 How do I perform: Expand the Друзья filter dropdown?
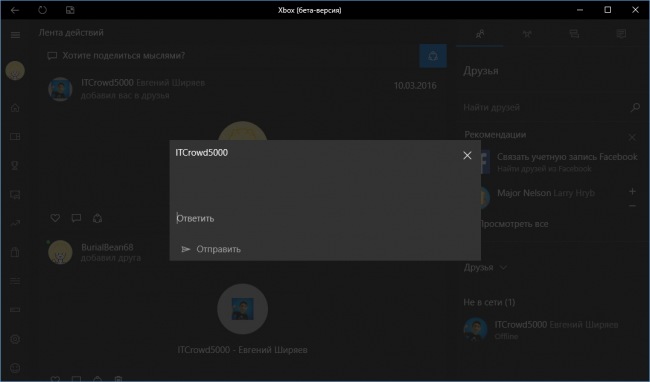[x=485, y=268]
